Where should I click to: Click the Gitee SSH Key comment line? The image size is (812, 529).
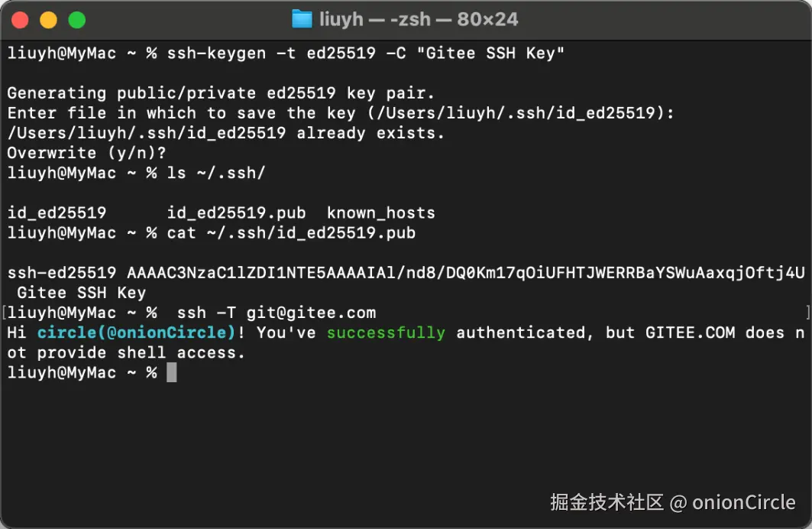81,293
